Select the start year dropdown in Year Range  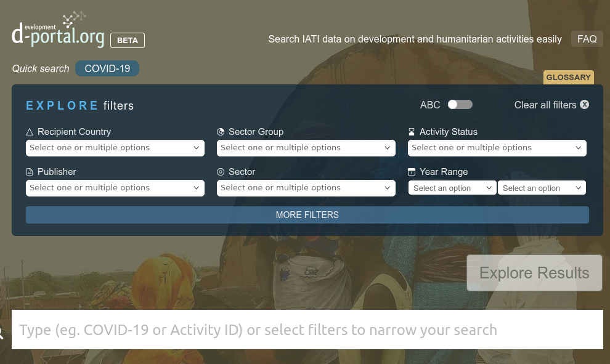[x=452, y=188]
